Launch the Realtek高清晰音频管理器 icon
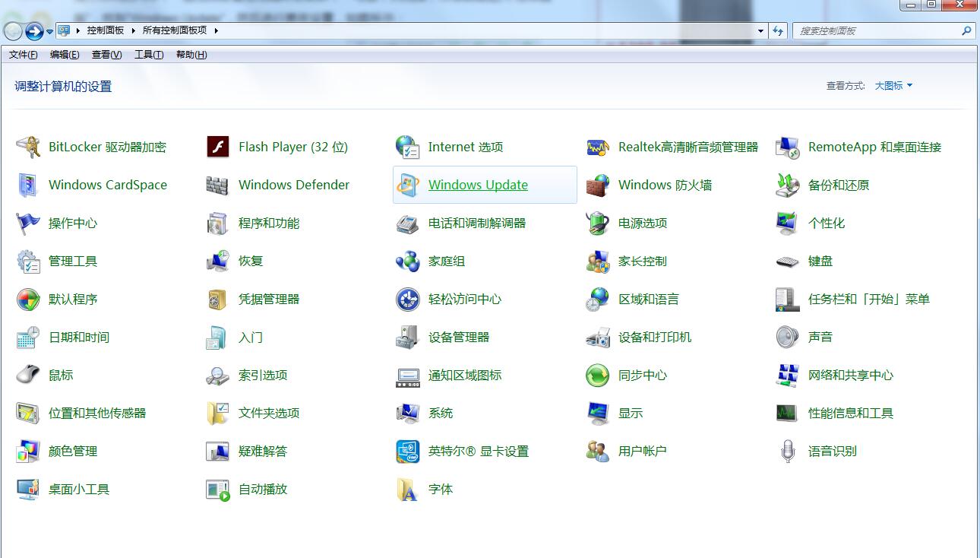 point(598,147)
